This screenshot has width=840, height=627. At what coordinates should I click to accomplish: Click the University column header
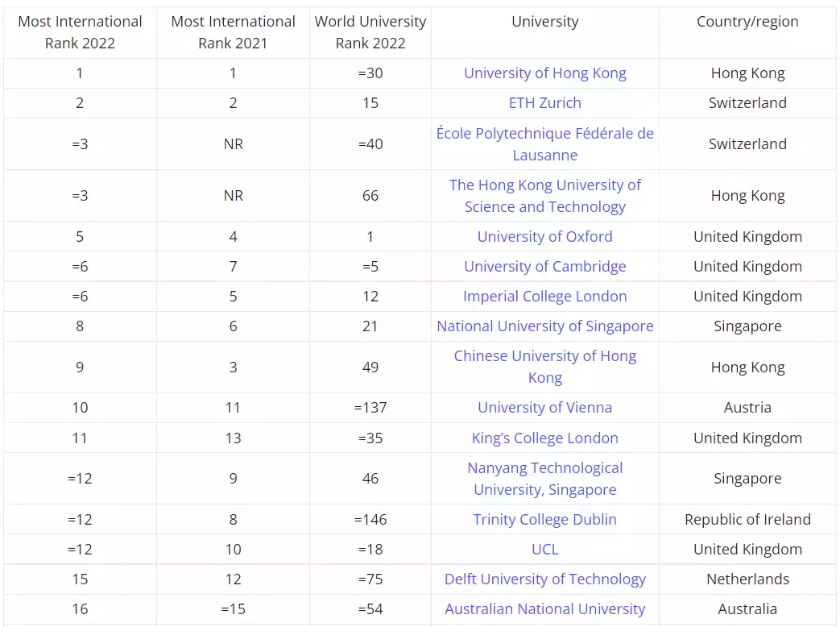click(544, 22)
